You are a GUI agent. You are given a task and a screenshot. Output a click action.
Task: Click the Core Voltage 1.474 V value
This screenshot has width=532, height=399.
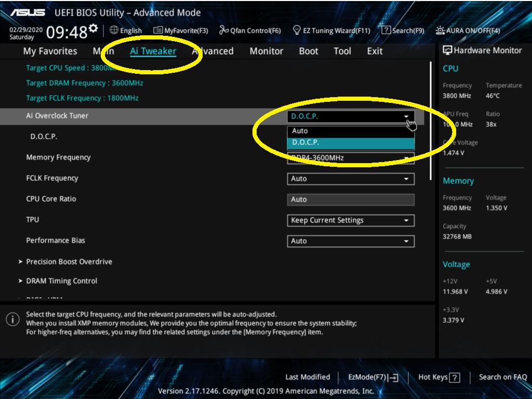coord(453,153)
